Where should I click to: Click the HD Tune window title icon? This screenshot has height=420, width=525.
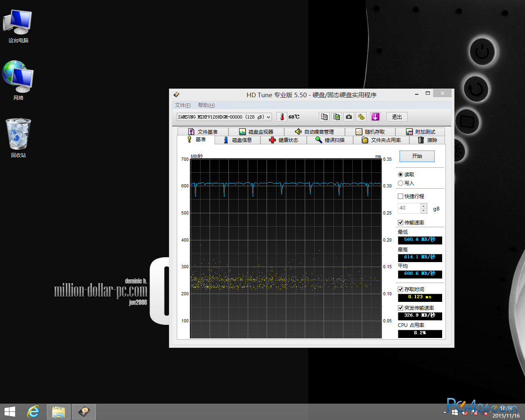click(x=176, y=95)
